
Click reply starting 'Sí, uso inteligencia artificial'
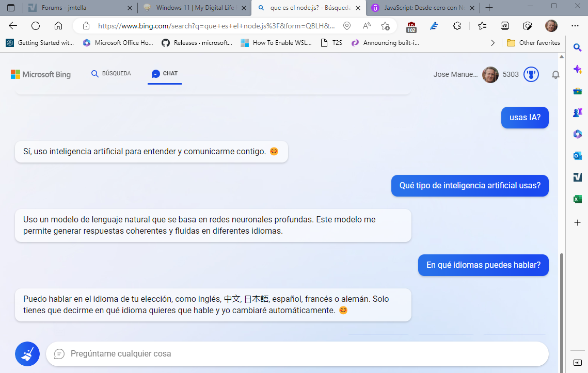[151, 152]
